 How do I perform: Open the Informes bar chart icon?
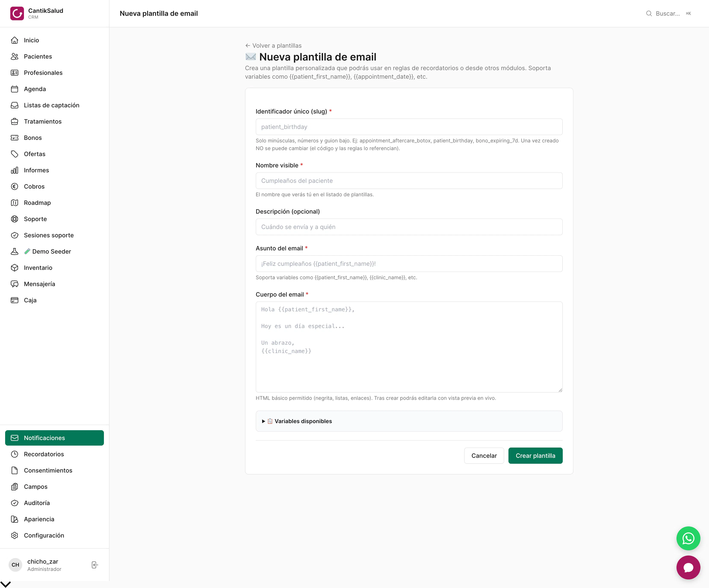pyautogui.click(x=15, y=170)
